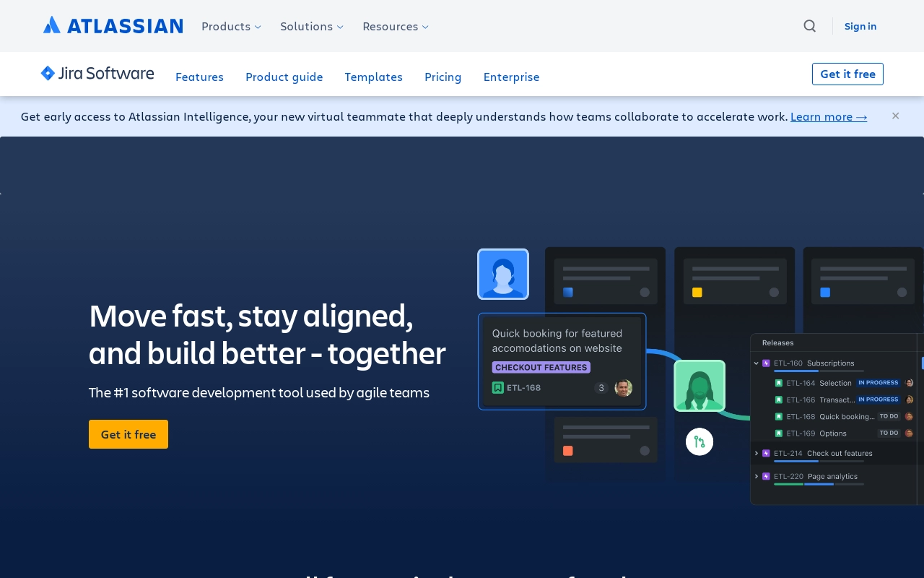Screen dimensions: 924x578
Task: Click the blue woman avatar tile
Action: click(503, 274)
